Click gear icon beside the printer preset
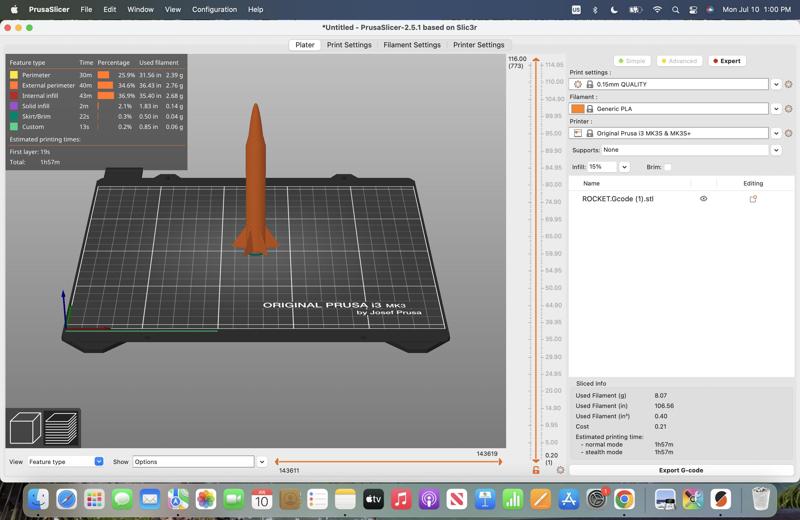 789,133
